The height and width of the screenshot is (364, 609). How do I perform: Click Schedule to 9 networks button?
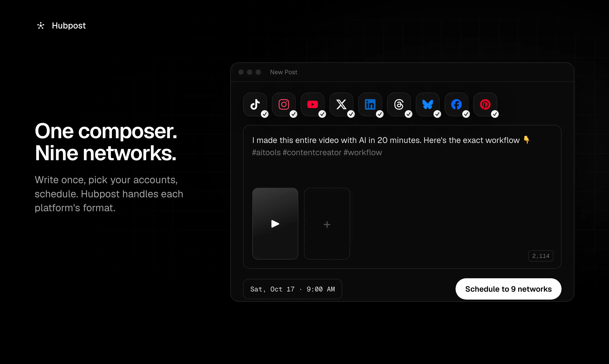click(x=508, y=289)
